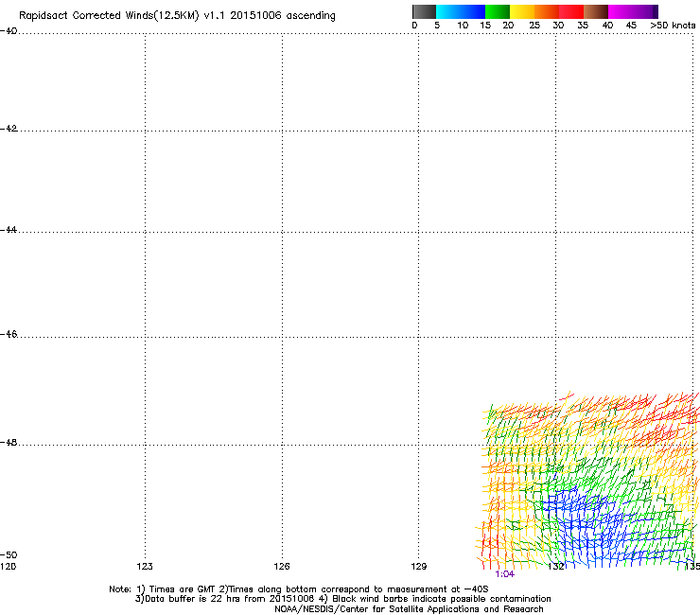
Task: Click the orange 25-30 knots legend segment
Action: pyautogui.click(x=547, y=11)
